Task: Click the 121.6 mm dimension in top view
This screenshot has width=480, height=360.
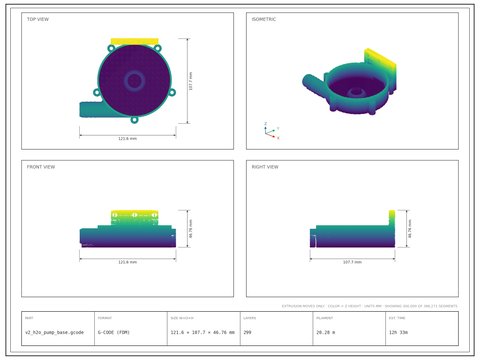Action: coord(127,138)
